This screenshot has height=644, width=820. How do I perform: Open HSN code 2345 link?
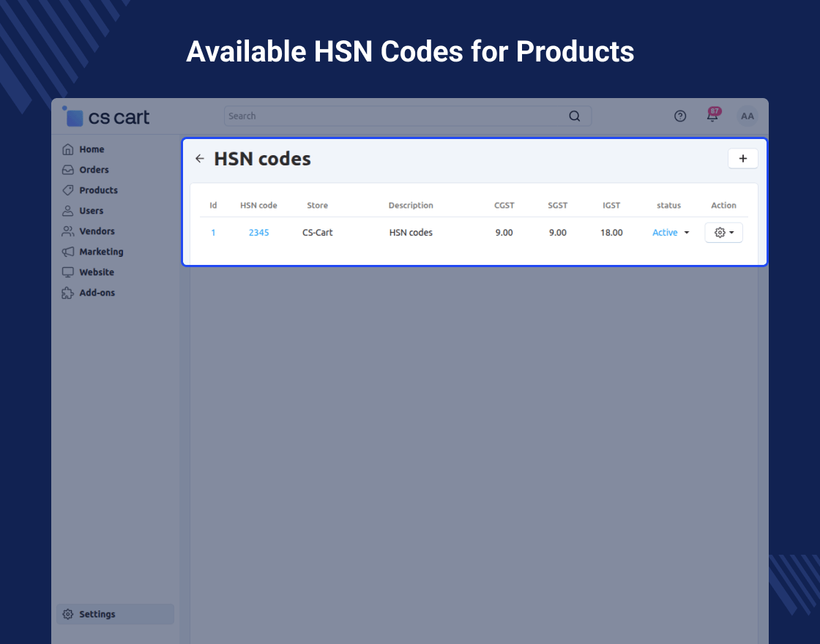[259, 233]
